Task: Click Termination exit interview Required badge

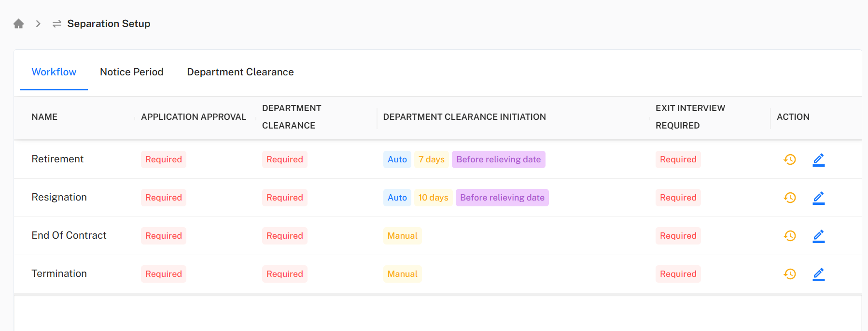Action: 678,274
